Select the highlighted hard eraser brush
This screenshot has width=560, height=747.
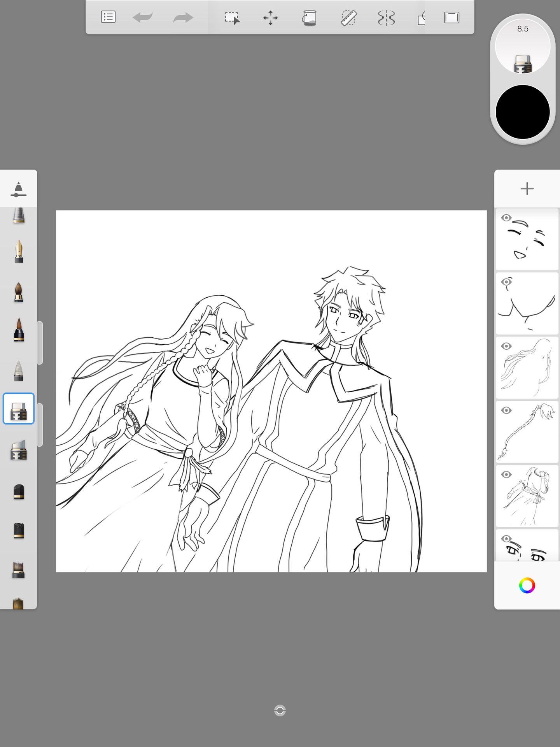pyautogui.click(x=18, y=409)
